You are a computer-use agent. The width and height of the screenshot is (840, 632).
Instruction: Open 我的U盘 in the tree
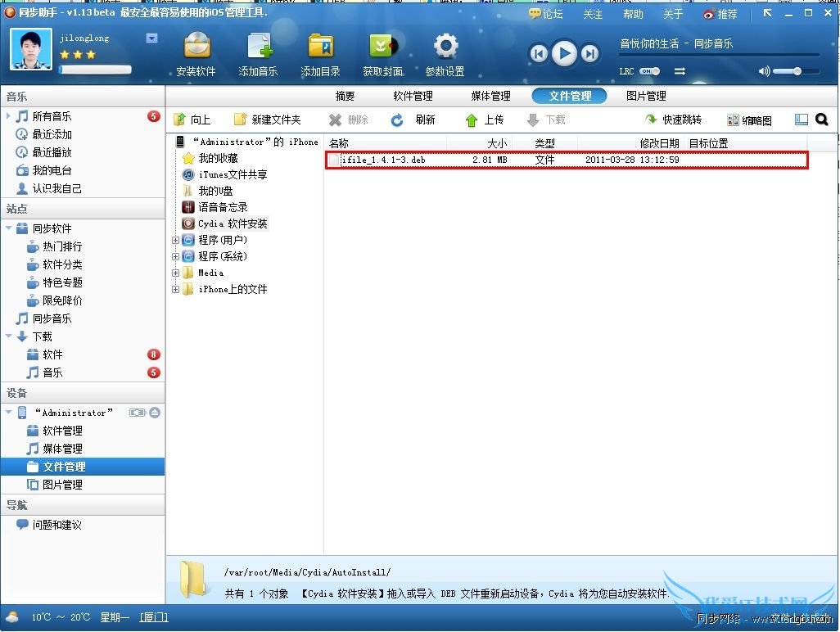[x=208, y=191]
